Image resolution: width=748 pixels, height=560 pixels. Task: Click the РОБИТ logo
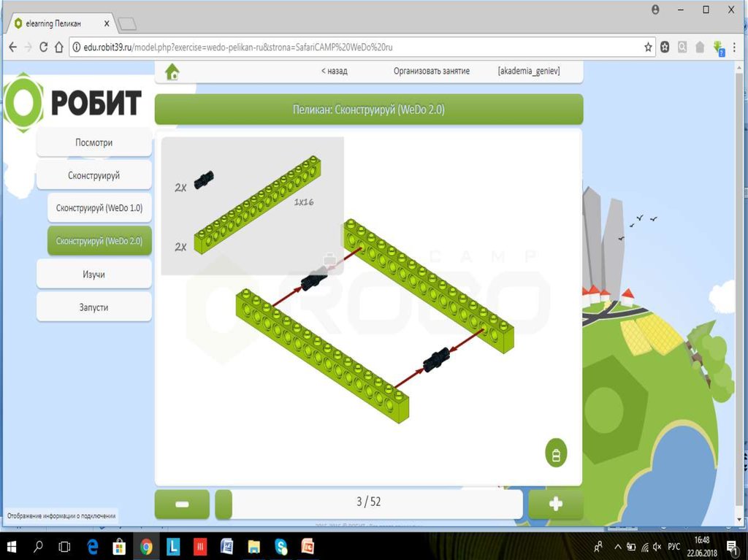(x=73, y=102)
